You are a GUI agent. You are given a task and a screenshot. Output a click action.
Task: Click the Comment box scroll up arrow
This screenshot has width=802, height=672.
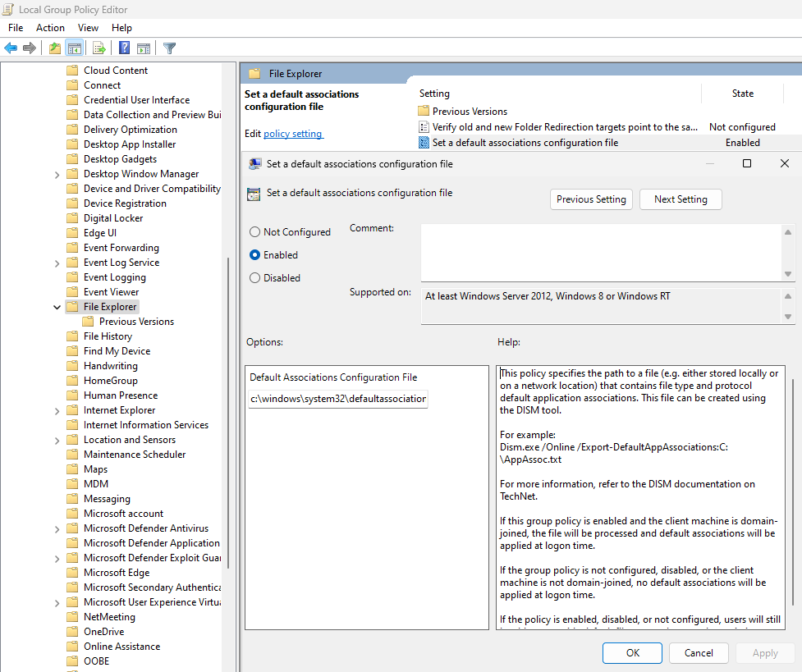[x=788, y=231]
